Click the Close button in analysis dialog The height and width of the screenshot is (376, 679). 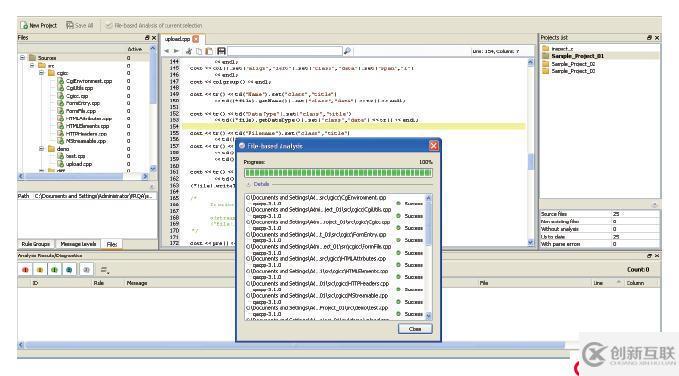[415, 329]
